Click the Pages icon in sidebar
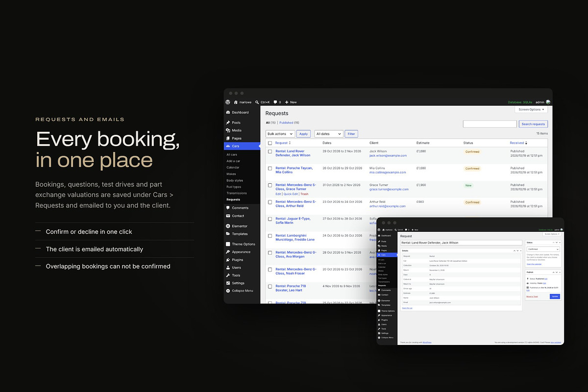 (228, 138)
